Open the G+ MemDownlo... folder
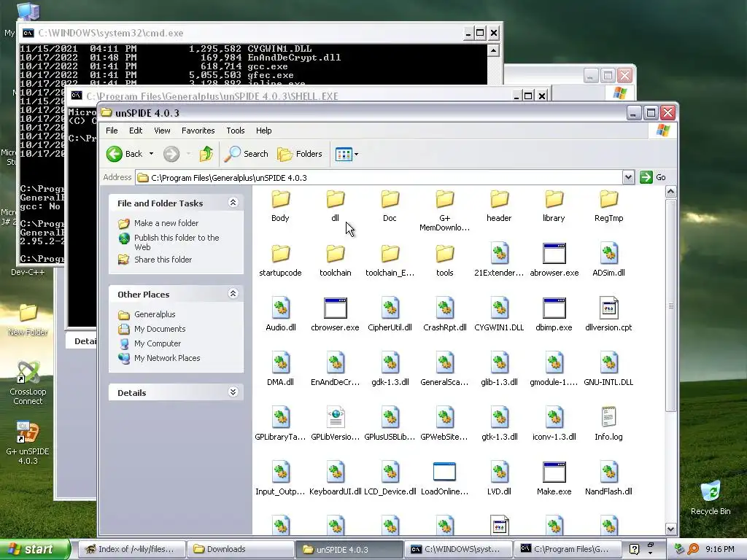 tap(444, 211)
